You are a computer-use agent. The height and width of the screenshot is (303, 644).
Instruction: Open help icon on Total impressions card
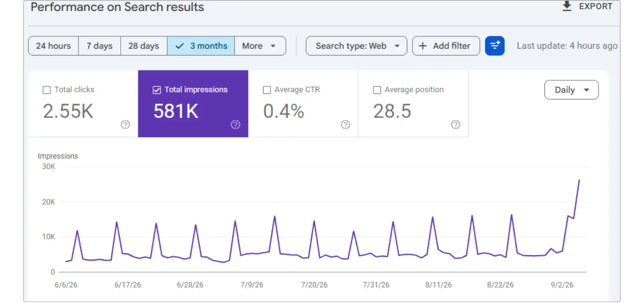(235, 125)
